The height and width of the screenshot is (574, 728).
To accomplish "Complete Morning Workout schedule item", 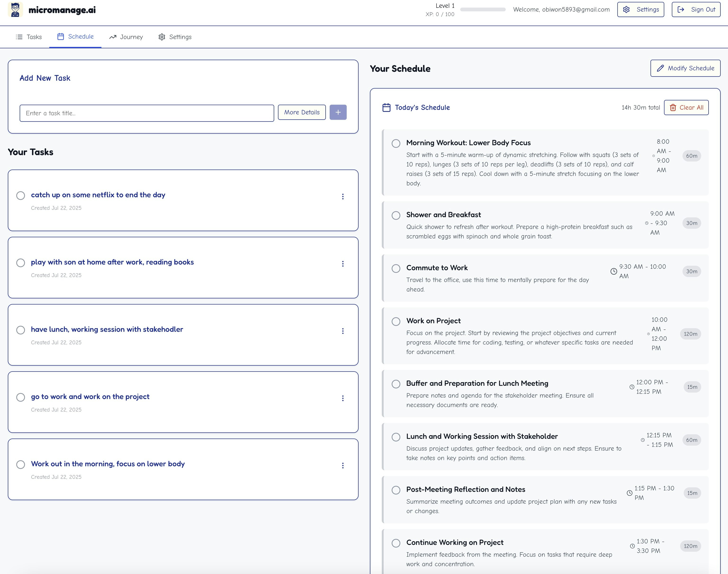I will (396, 143).
